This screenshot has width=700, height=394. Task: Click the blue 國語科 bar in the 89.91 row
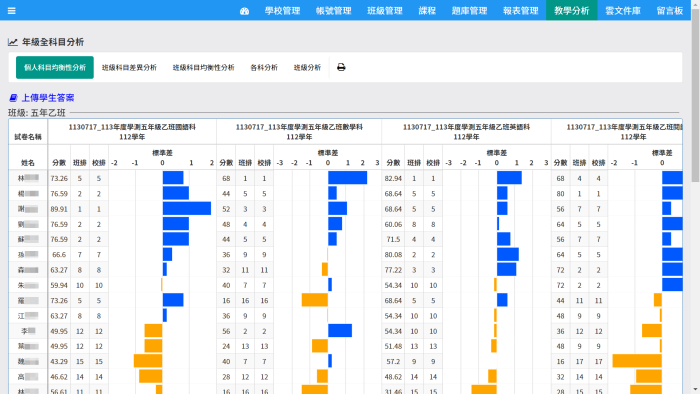coord(187,208)
